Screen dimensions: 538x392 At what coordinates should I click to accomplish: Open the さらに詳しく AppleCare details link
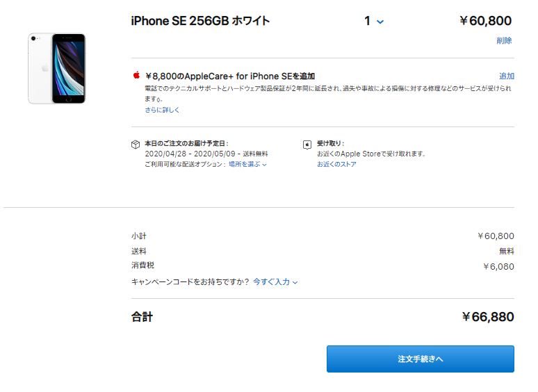click(162, 110)
